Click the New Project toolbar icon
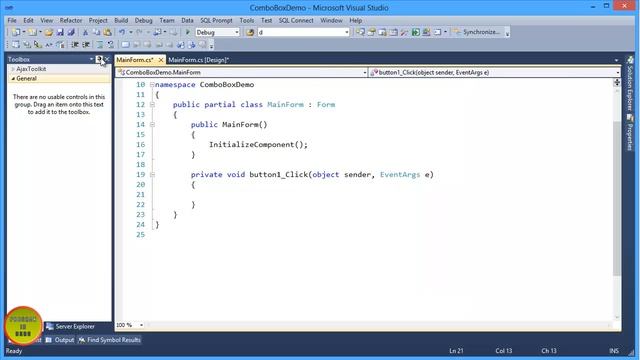This screenshot has width=640, height=360. click(x=16, y=32)
